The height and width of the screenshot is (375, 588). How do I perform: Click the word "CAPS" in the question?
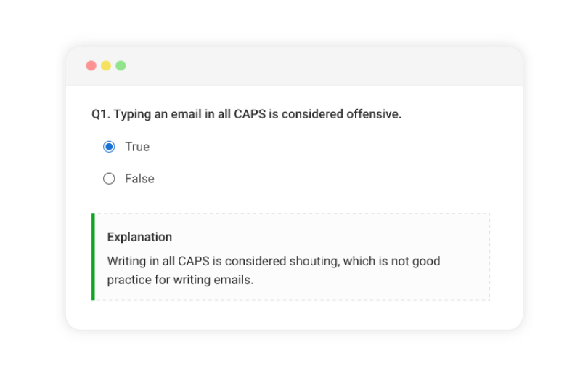click(250, 115)
